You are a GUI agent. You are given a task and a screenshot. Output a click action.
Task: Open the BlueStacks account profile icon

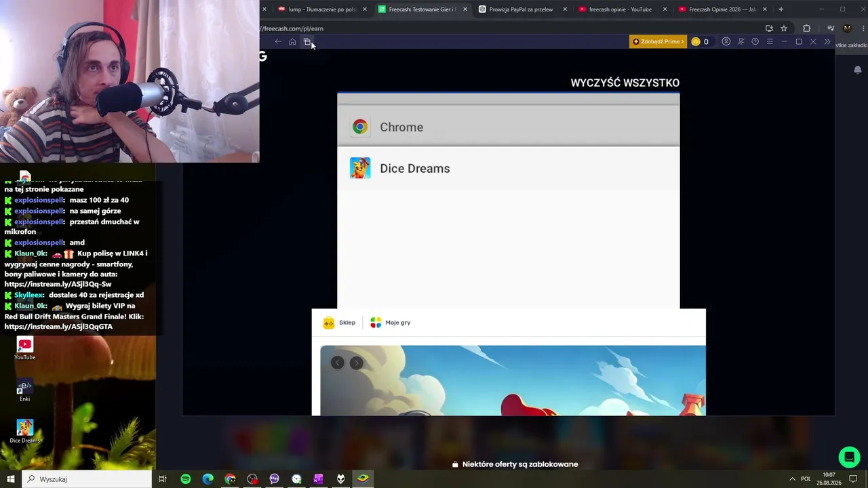tap(726, 42)
